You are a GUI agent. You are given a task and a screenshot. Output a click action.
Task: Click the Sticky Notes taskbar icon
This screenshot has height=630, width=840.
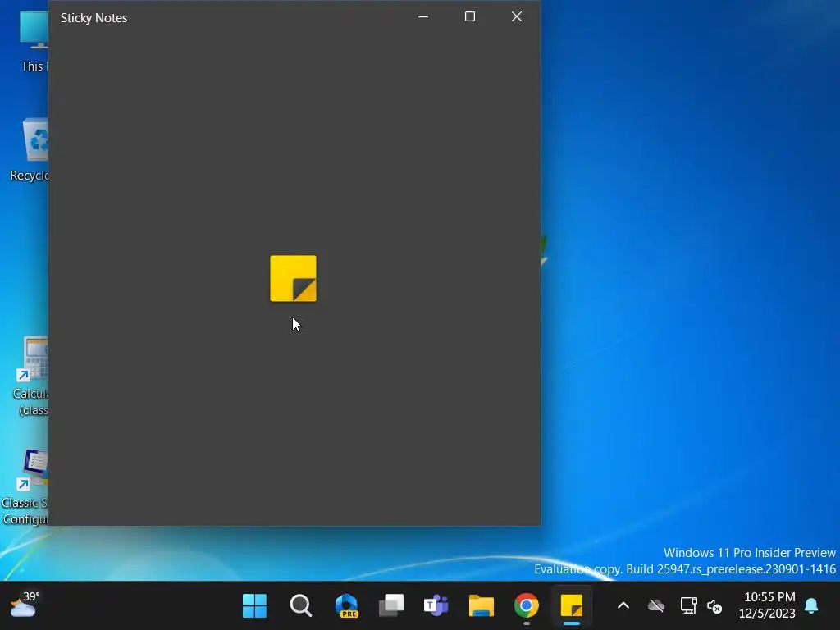[572, 606]
